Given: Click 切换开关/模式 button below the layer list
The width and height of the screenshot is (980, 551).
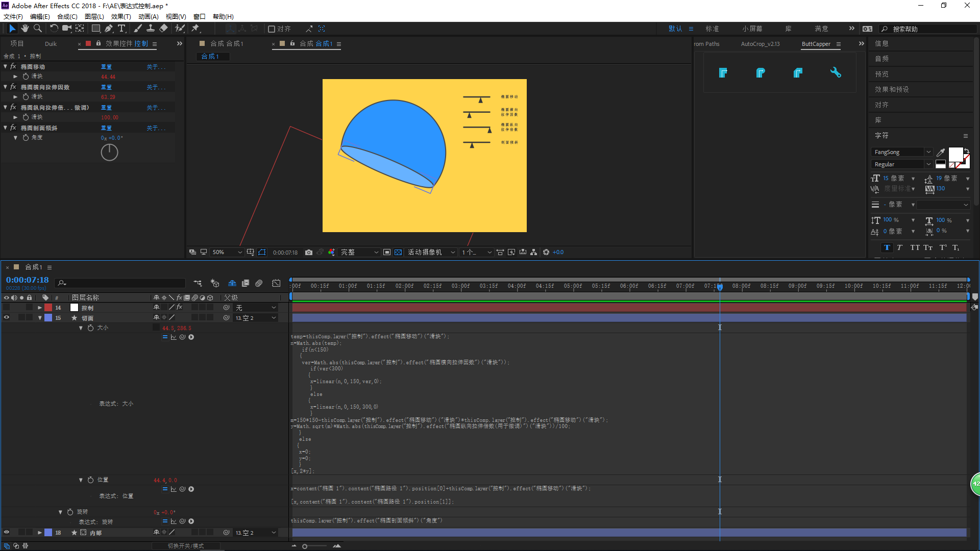Looking at the screenshot, I should (x=186, y=546).
